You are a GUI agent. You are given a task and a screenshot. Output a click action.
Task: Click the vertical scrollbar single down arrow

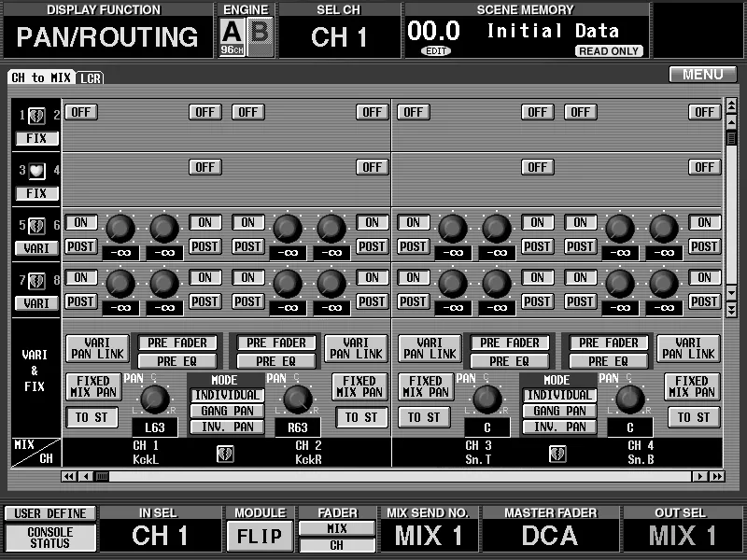[x=731, y=292]
